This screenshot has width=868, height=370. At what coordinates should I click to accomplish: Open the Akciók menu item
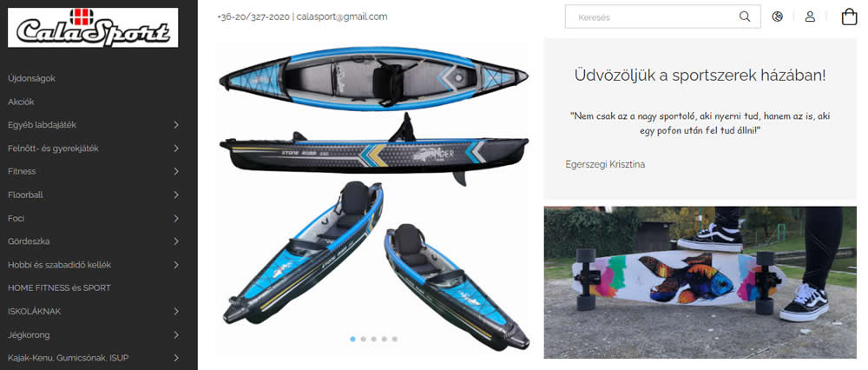21,102
